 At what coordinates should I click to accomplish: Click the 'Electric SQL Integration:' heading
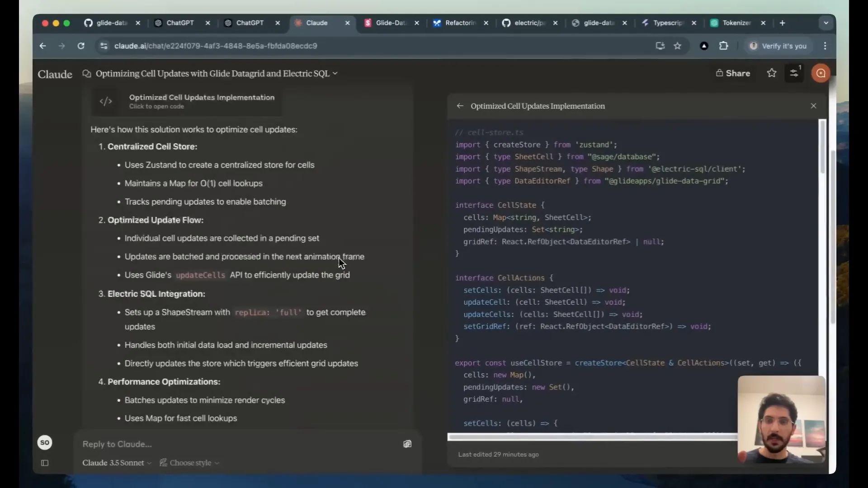pyautogui.click(x=156, y=294)
